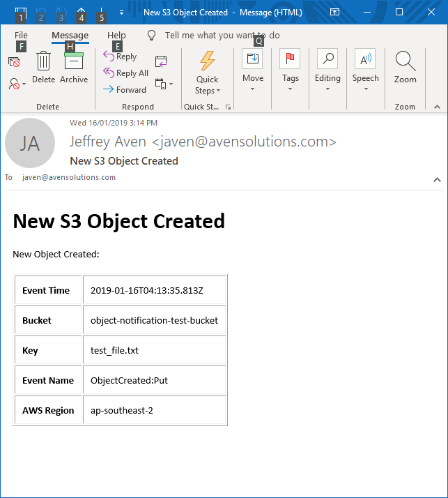This screenshot has width=448, height=498.
Task: Click the recipient javen@avensolutions.com
Action: [x=69, y=177]
